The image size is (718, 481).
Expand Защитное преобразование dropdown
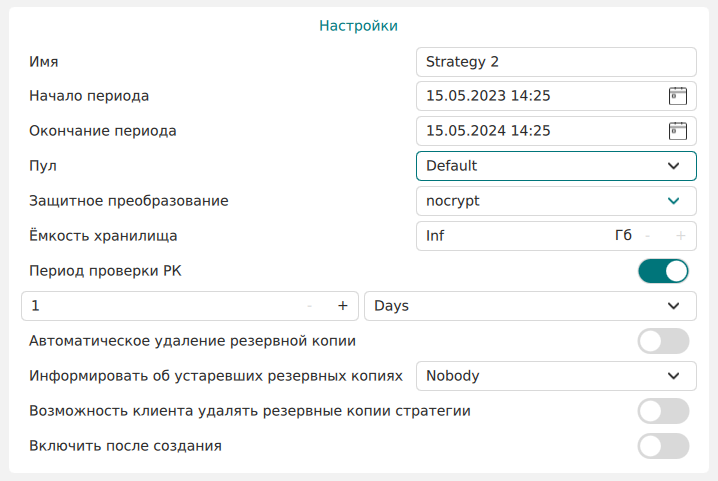[556, 201]
